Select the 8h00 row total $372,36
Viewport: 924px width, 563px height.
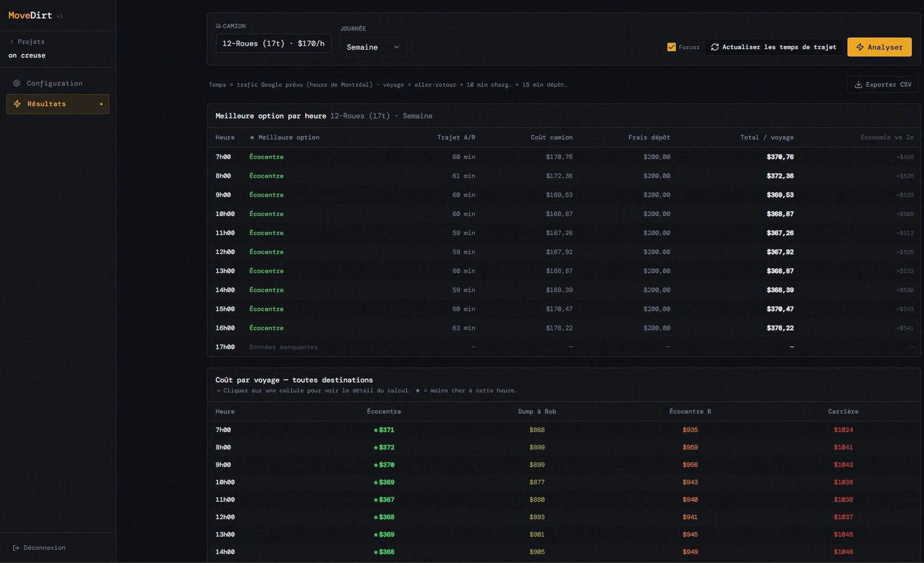click(x=780, y=176)
